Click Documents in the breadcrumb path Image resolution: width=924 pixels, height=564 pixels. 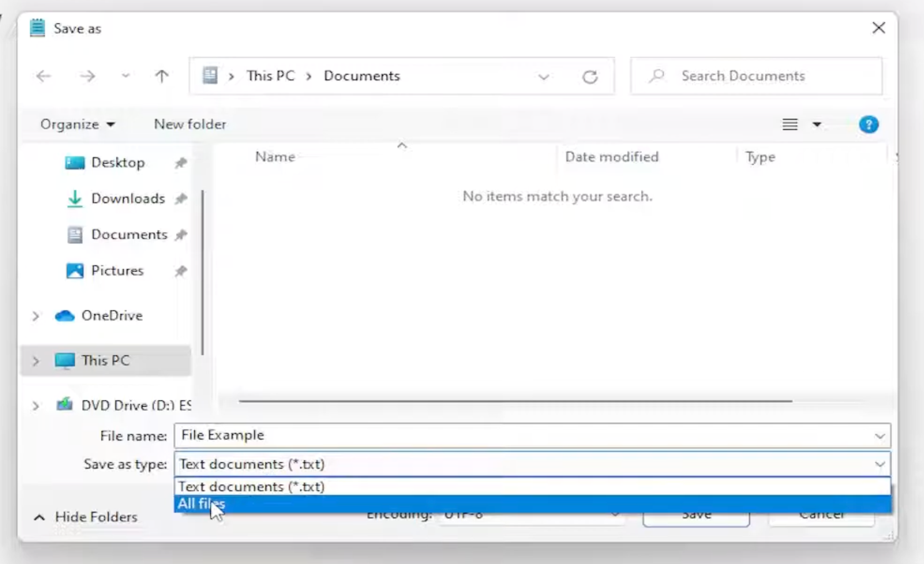pos(361,75)
